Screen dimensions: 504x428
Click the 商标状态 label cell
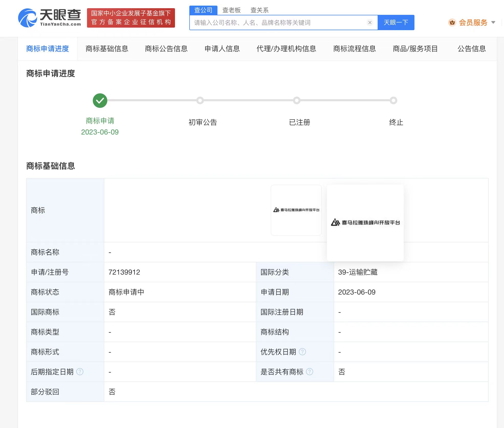(x=65, y=292)
